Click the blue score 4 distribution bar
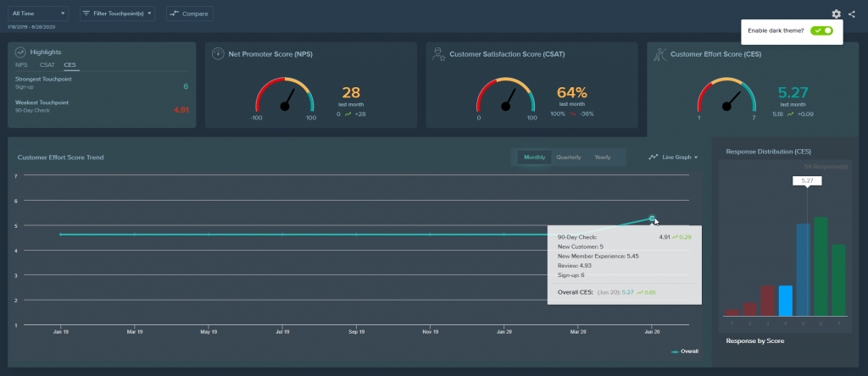The image size is (868, 376). tap(786, 301)
